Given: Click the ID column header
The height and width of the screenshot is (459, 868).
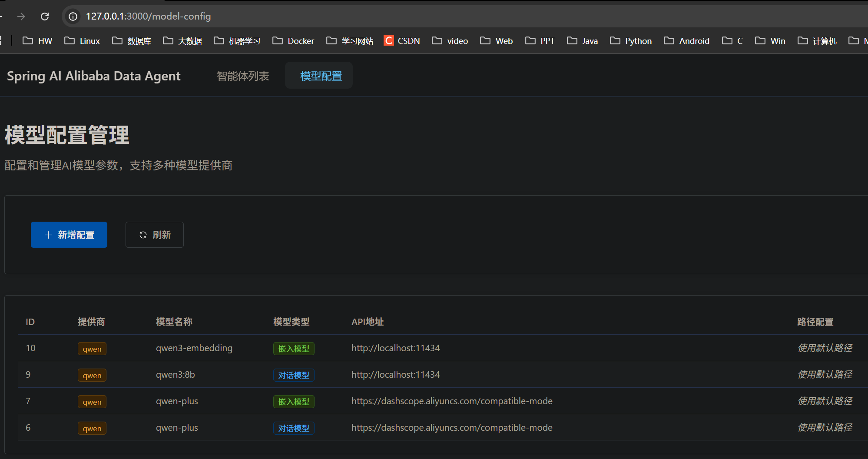Looking at the screenshot, I should 30,322.
